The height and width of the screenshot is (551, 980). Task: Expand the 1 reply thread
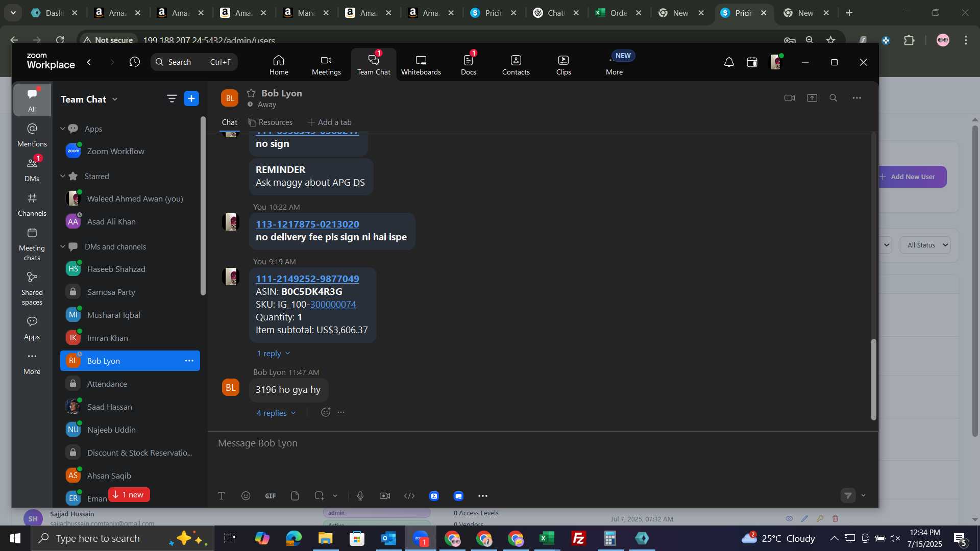click(x=273, y=353)
